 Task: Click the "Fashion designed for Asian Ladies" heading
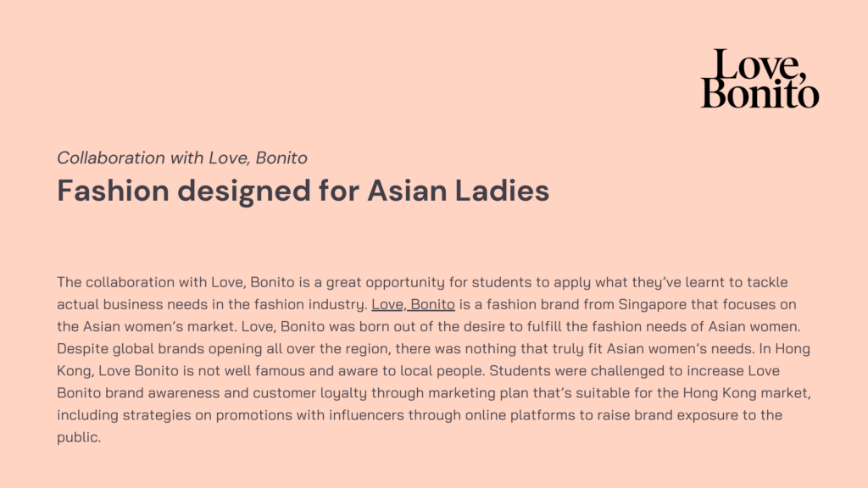(303, 191)
